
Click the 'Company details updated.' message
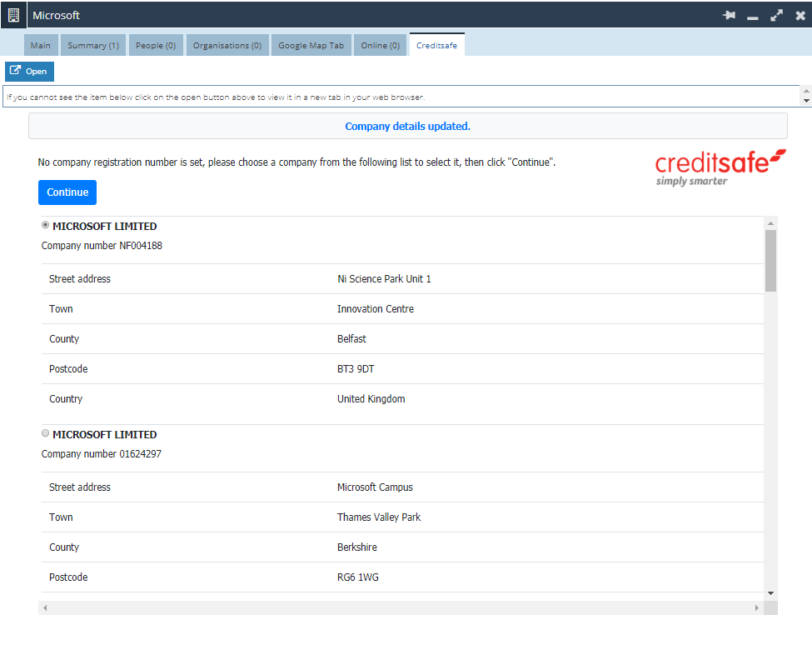(x=407, y=127)
